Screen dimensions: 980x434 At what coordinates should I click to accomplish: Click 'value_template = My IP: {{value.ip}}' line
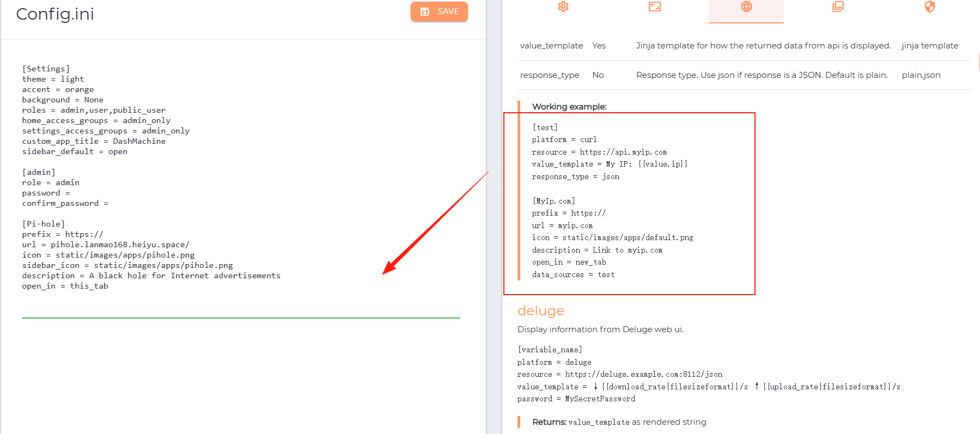[610, 164]
